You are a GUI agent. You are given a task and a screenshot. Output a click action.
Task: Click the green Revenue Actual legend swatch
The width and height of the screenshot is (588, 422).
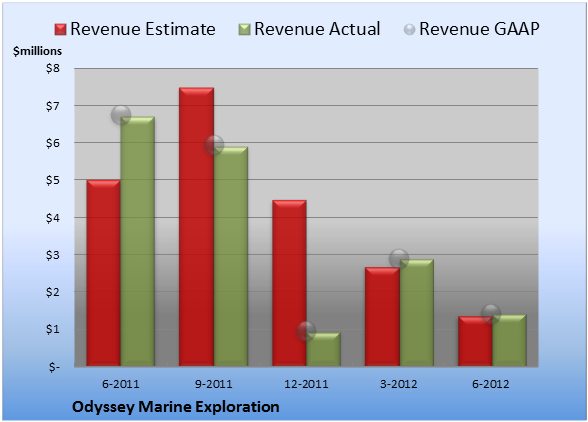244,30
